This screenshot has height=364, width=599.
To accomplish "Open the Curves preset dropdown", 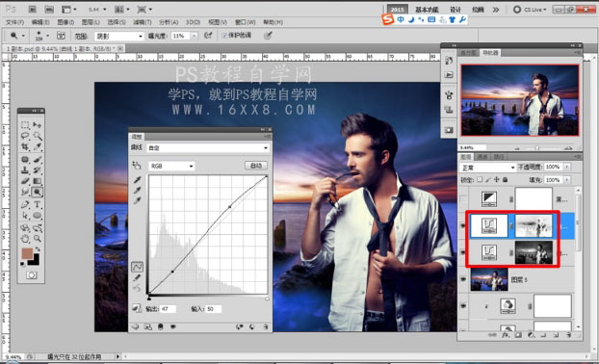I will tap(208, 148).
